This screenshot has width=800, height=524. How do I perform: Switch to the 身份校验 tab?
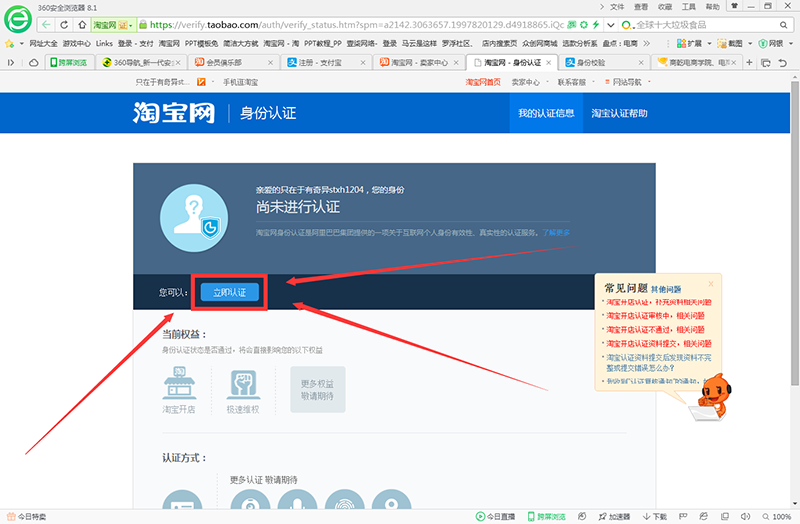point(604,62)
